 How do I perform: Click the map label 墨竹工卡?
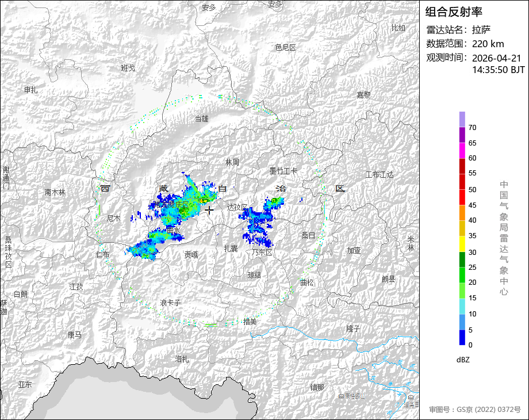coord(283,171)
